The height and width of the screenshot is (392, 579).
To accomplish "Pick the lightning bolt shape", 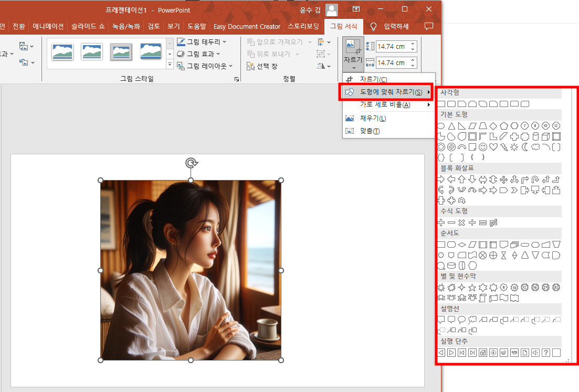I will [x=505, y=146].
